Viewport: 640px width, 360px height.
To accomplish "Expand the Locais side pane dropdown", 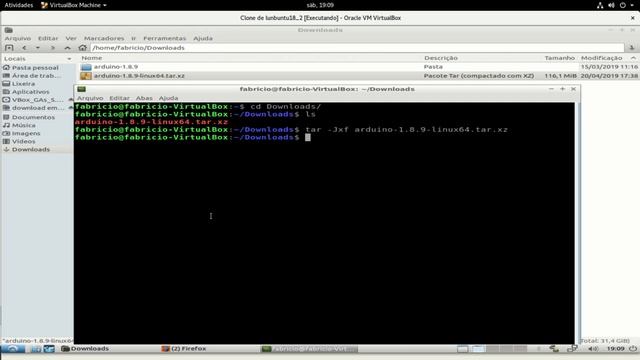I will click(69, 59).
